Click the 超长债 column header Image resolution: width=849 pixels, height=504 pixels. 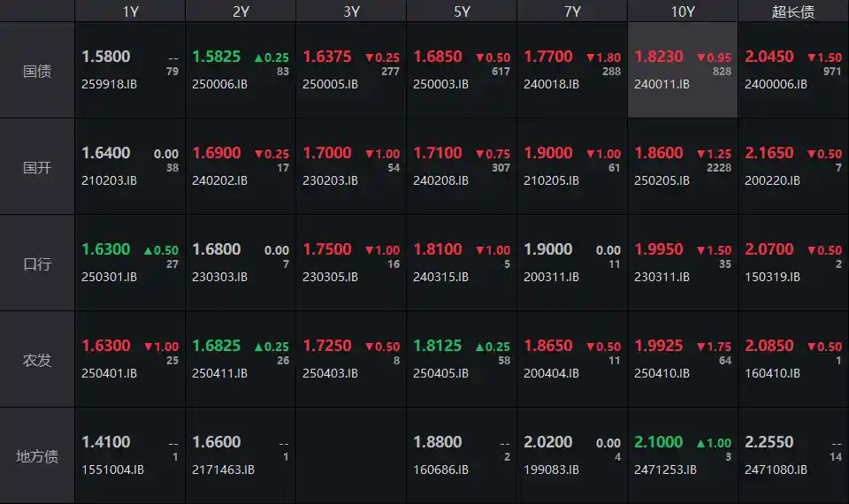(793, 11)
